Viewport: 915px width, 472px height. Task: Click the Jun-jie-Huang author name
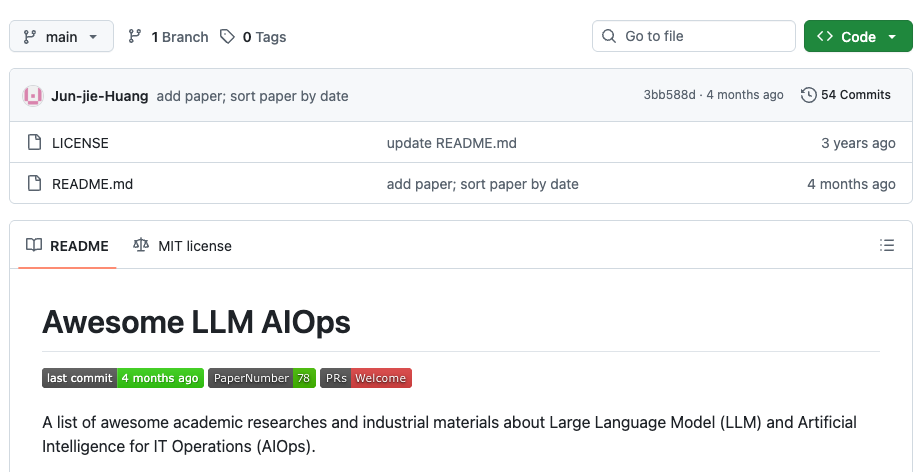point(100,96)
